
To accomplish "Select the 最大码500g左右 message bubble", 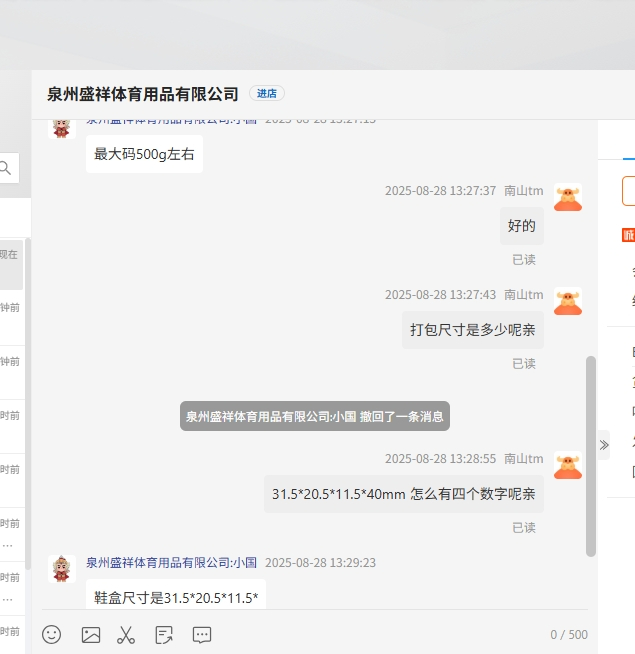I will [144, 154].
